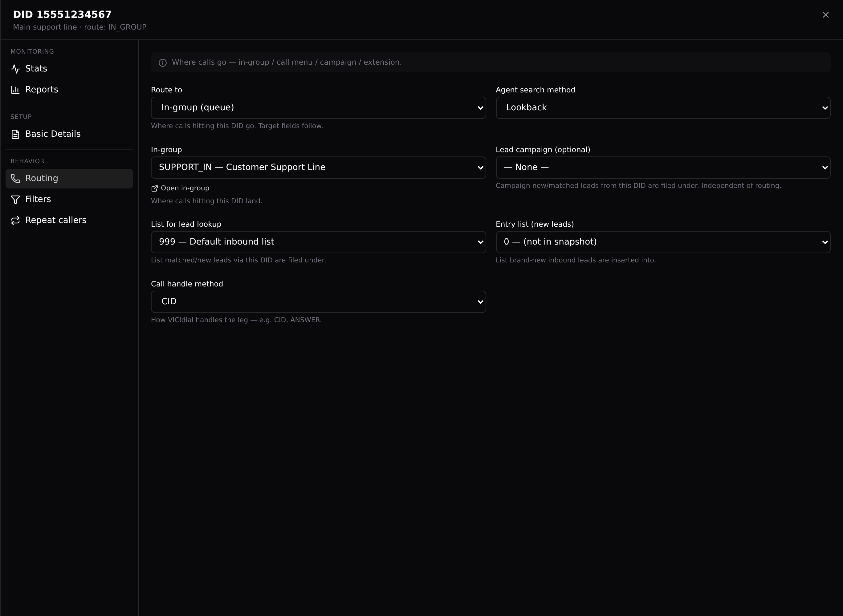The width and height of the screenshot is (843, 616).
Task: Click the BEHAVIOR section heading
Action: click(27, 161)
